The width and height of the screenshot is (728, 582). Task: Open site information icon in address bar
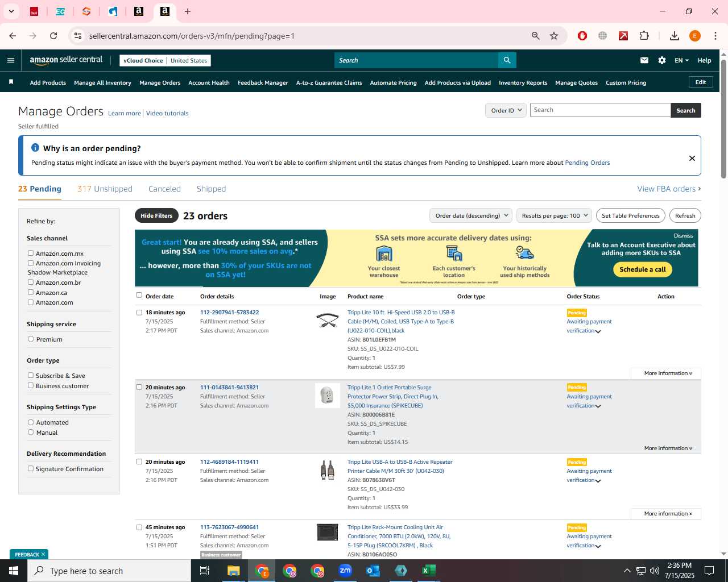78,36
